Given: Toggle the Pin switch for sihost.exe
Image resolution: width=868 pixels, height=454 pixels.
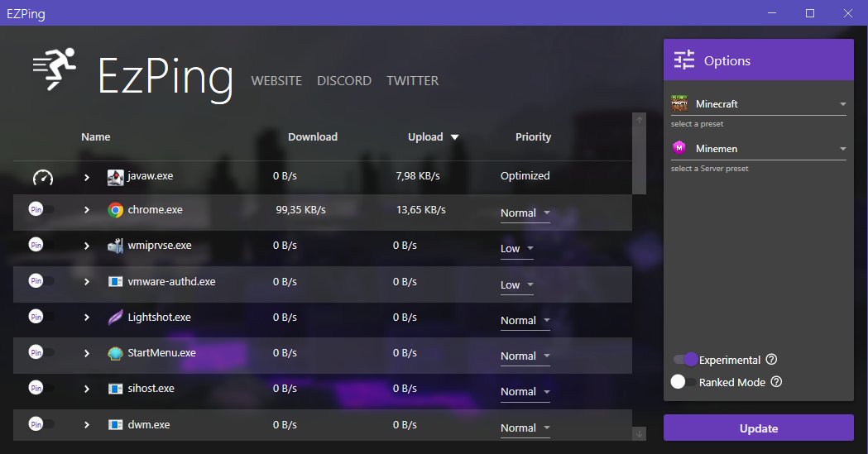Looking at the screenshot, I should 41,388.
